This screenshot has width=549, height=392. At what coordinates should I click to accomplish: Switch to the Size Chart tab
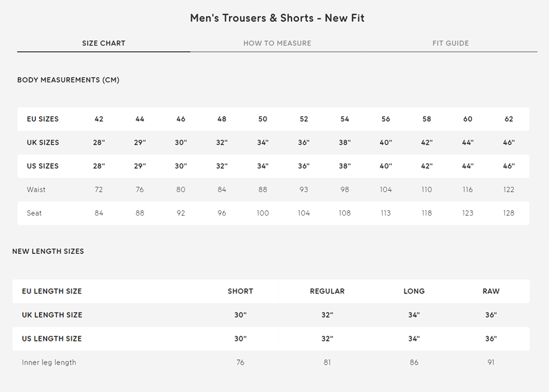pyautogui.click(x=104, y=43)
